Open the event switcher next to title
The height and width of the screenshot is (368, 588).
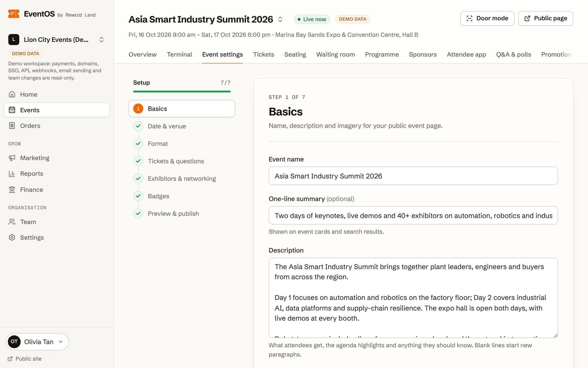[x=280, y=20]
